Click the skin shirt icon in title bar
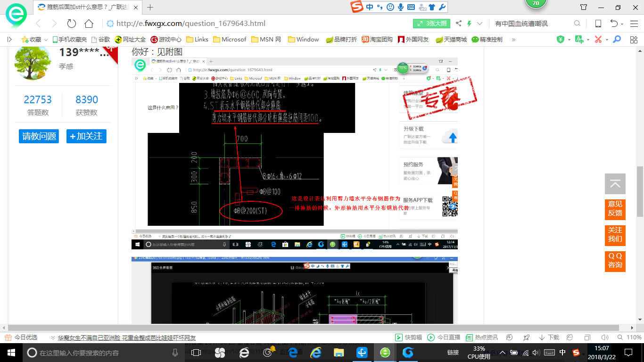 [584, 7]
